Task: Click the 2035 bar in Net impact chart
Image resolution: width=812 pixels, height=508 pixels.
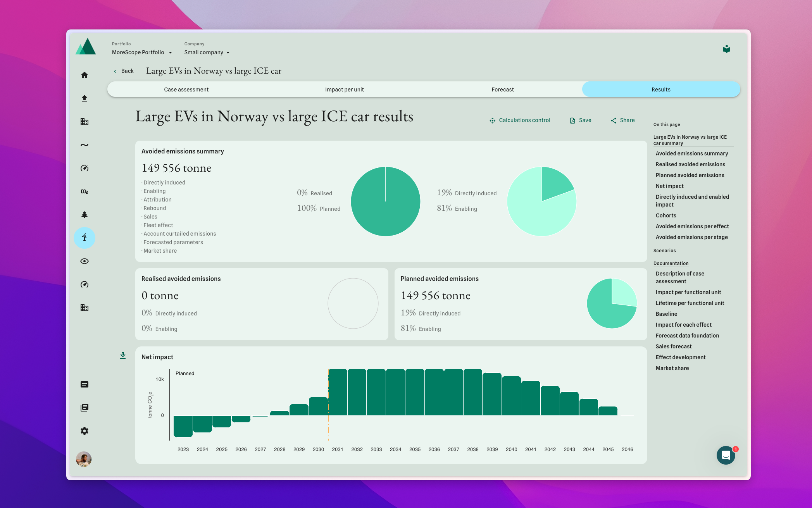Action: pos(415,392)
